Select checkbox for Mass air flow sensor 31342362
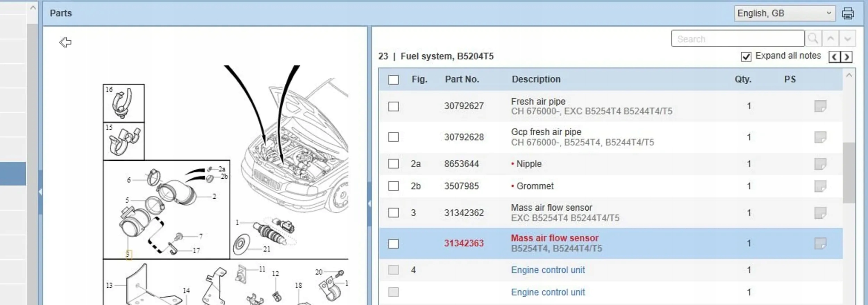This screenshot has width=868, height=305. (x=393, y=213)
